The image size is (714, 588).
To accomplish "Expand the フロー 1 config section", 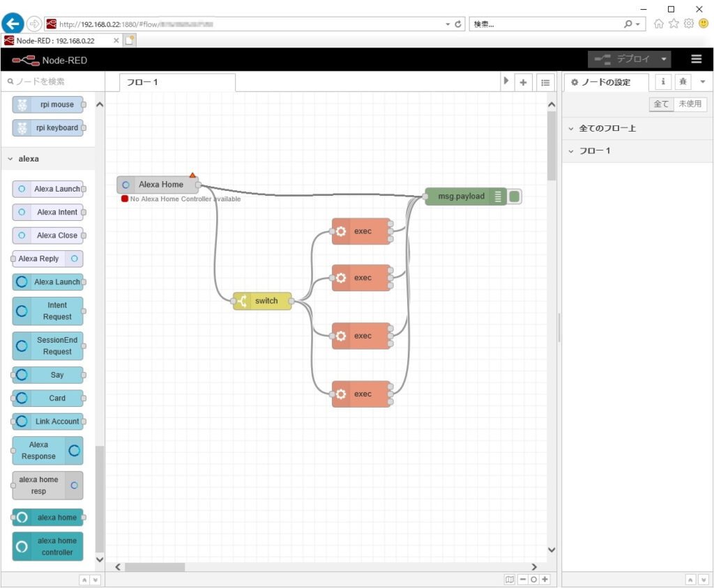I will coord(637,150).
